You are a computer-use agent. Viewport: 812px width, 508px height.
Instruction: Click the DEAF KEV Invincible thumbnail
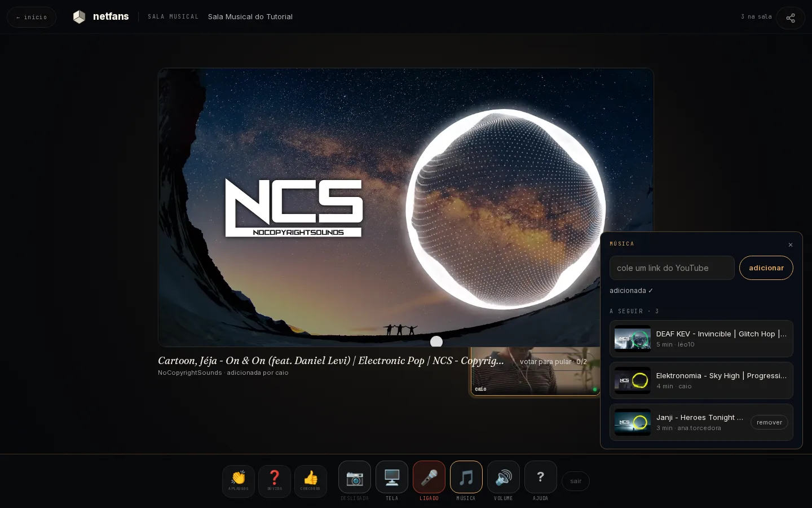(633, 339)
